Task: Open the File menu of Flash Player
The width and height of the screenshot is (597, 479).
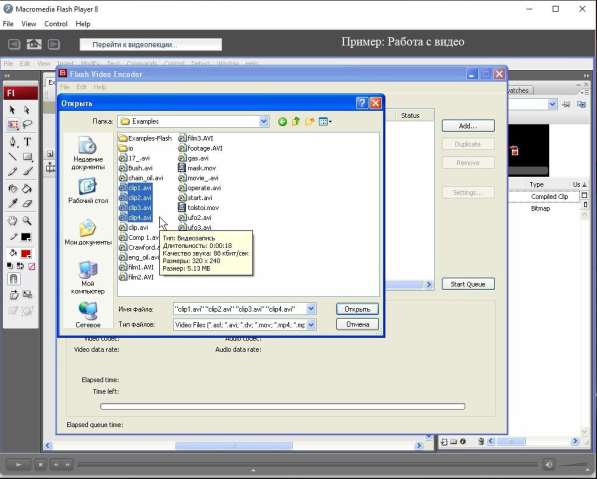Action: click(x=8, y=24)
